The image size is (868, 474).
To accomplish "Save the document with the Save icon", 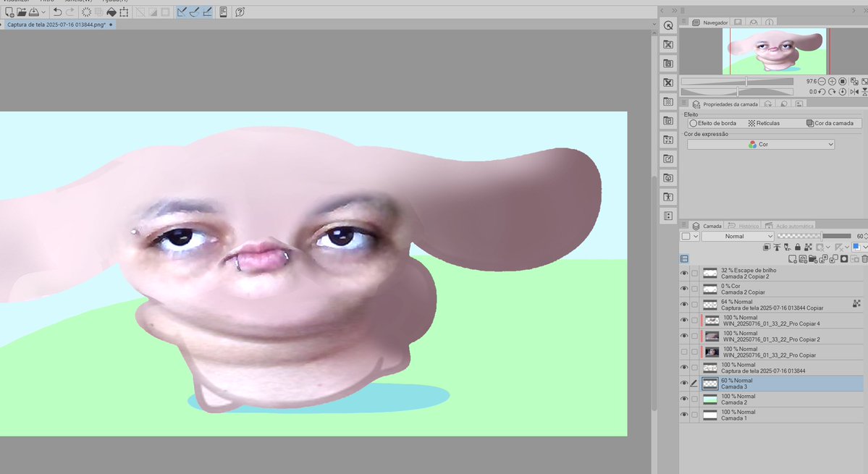I will tap(34, 12).
